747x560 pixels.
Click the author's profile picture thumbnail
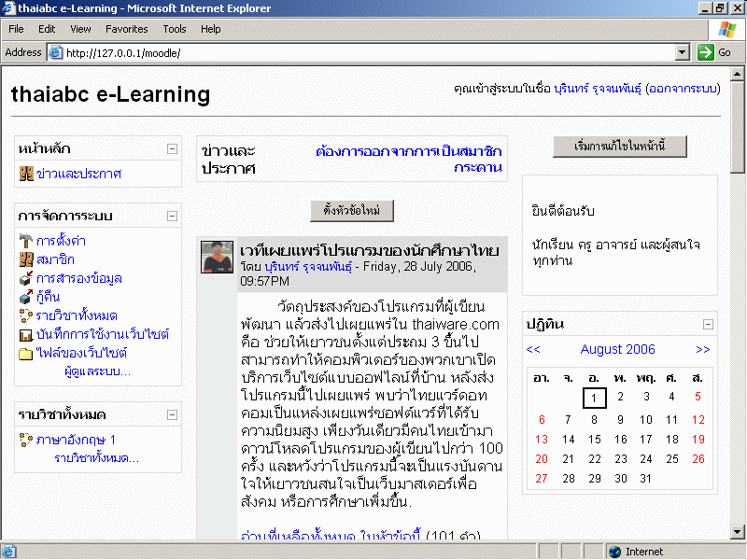click(217, 257)
